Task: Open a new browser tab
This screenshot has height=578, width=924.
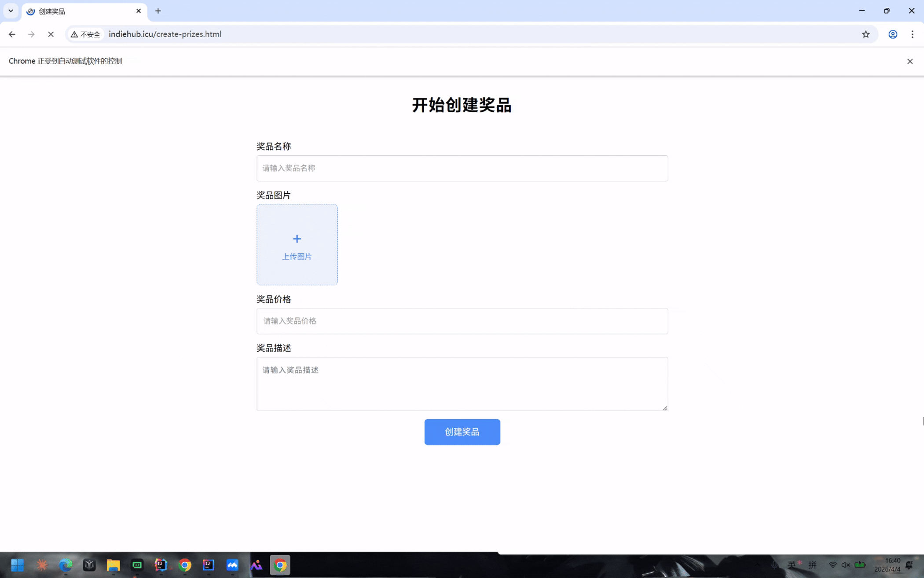Action: [158, 11]
